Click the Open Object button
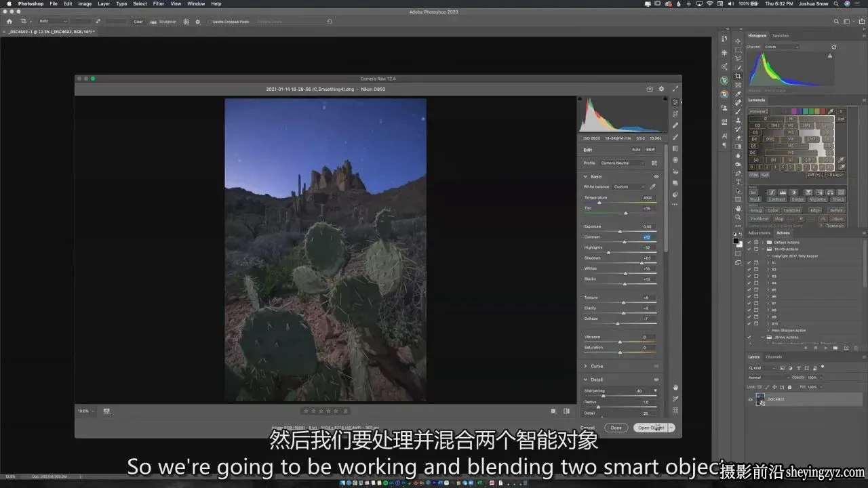This screenshot has width=868, height=488. [650, 428]
